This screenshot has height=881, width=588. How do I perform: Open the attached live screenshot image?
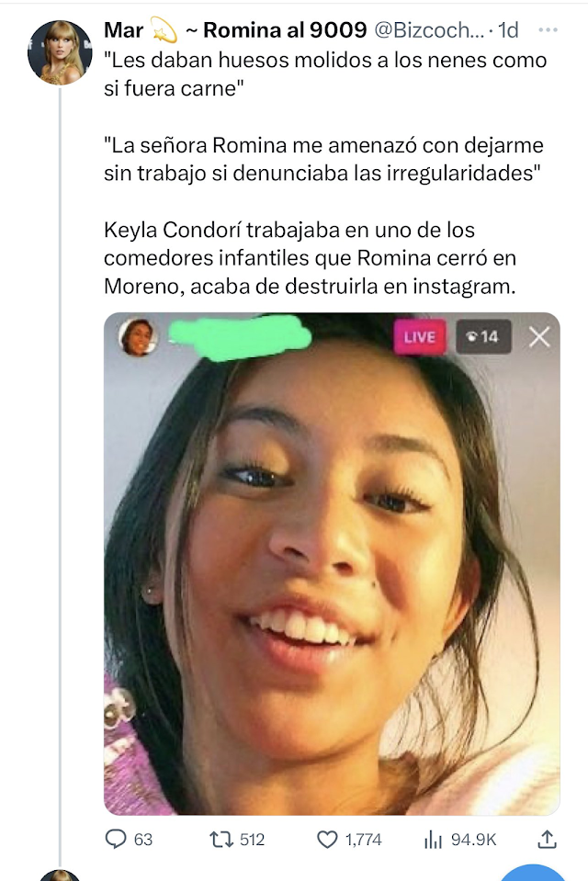(332, 563)
